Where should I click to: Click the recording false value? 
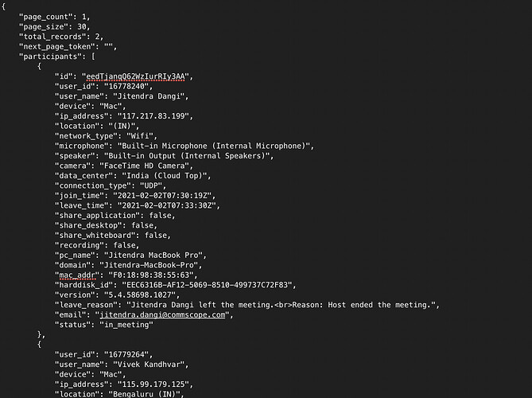124,245
